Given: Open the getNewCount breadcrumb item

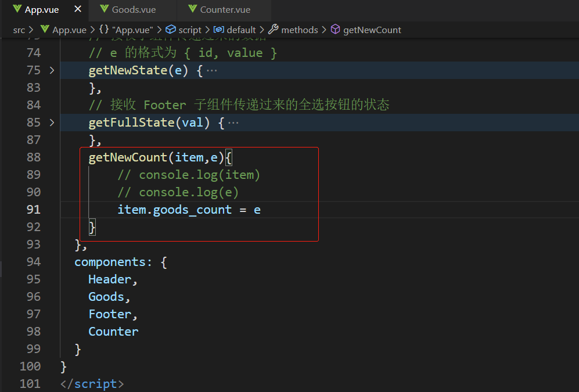Looking at the screenshot, I should click(372, 30).
